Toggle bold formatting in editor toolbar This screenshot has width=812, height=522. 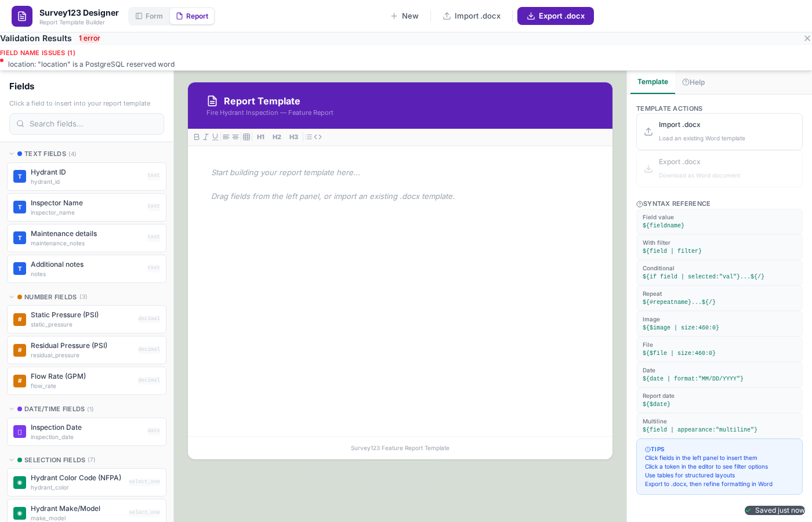pyautogui.click(x=197, y=137)
